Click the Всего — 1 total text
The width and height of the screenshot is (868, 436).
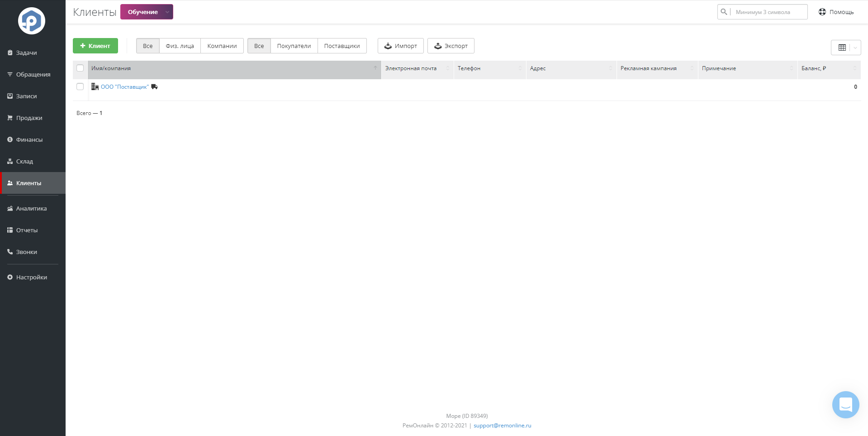pos(89,113)
